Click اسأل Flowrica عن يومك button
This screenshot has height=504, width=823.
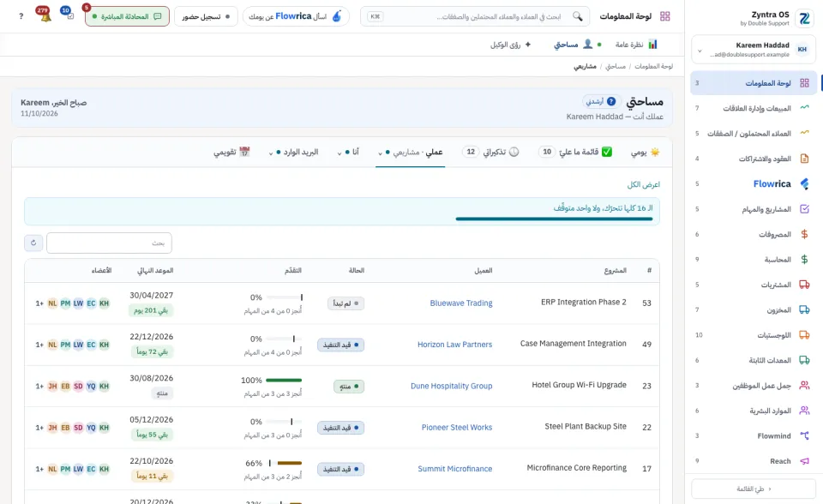(296, 16)
